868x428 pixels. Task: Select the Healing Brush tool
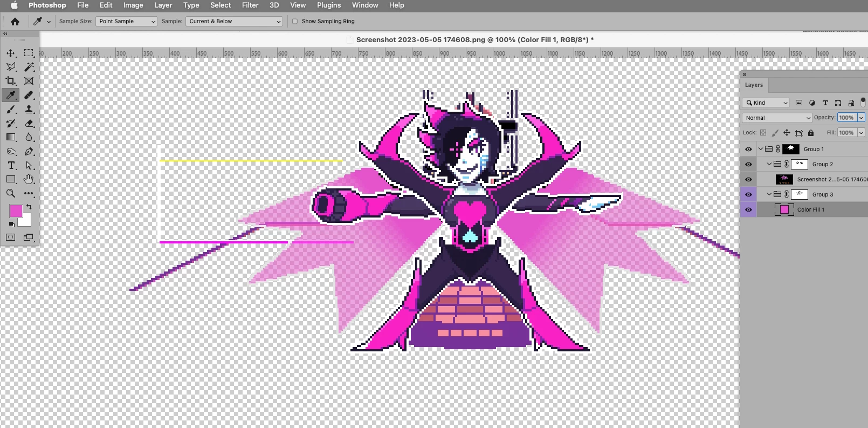(x=29, y=95)
